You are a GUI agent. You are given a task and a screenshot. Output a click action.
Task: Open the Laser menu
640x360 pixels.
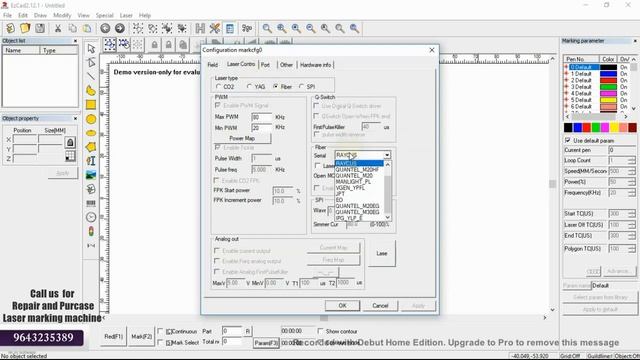[x=126, y=15]
